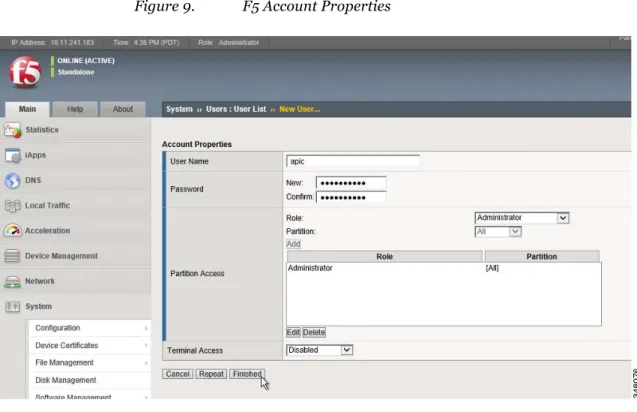Sort by the Partition column header

[542, 256]
